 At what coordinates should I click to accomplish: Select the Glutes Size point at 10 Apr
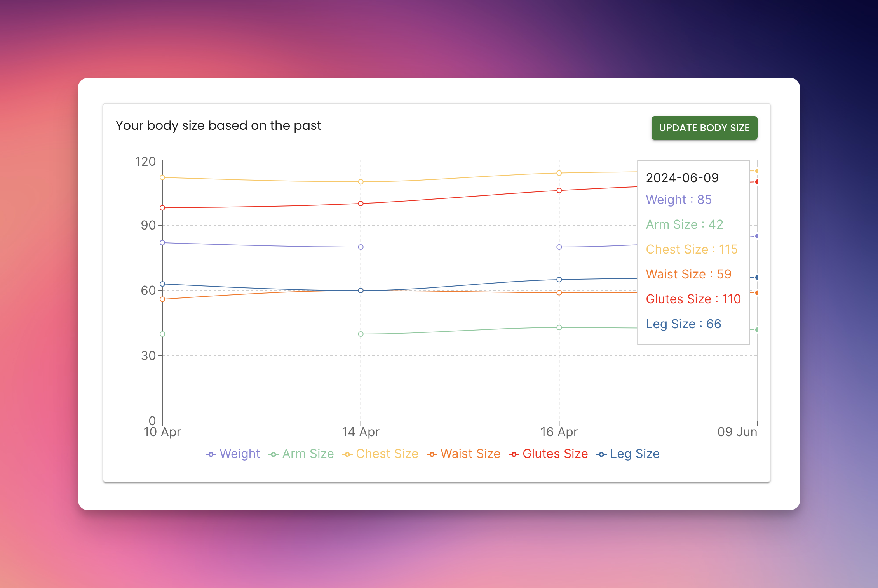[x=162, y=208]
